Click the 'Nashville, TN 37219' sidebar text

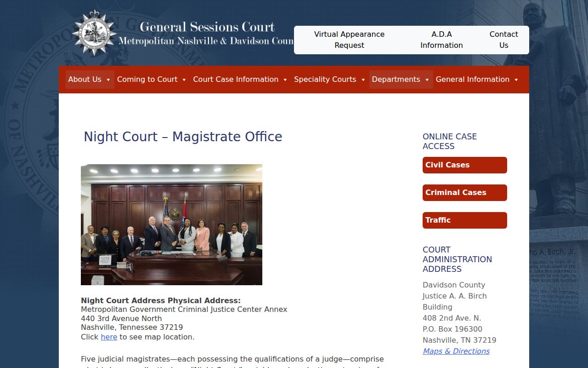click(x=459, y=340)
